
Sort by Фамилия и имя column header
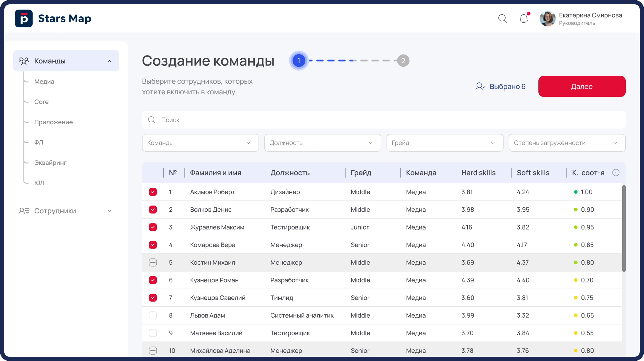point(216,173)
